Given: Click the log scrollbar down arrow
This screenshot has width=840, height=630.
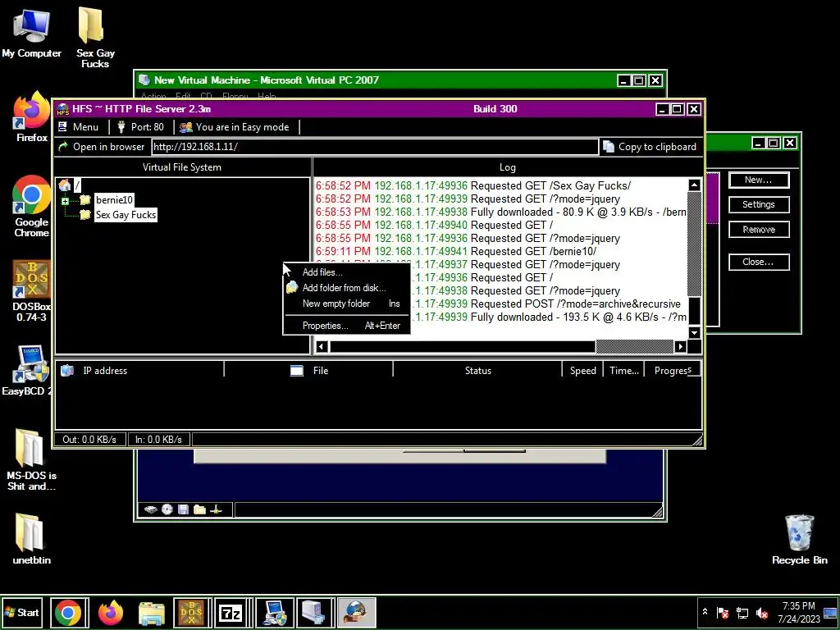Looking at the screenshot, I should tap(694, 333).
